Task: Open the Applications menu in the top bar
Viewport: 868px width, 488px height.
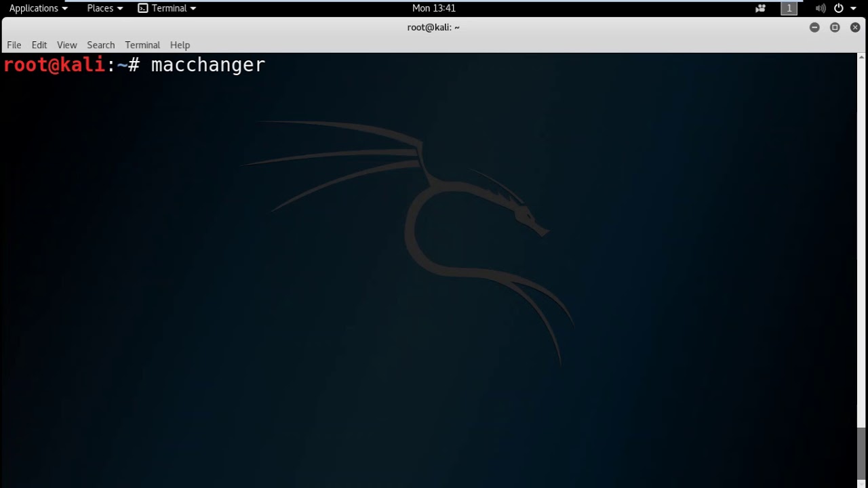Action: [38, 8]
